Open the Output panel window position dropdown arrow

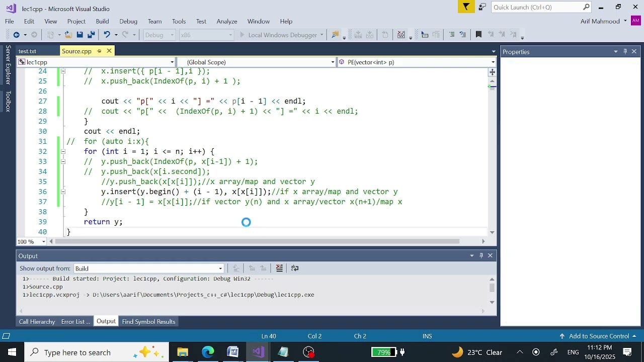(471, 255)
